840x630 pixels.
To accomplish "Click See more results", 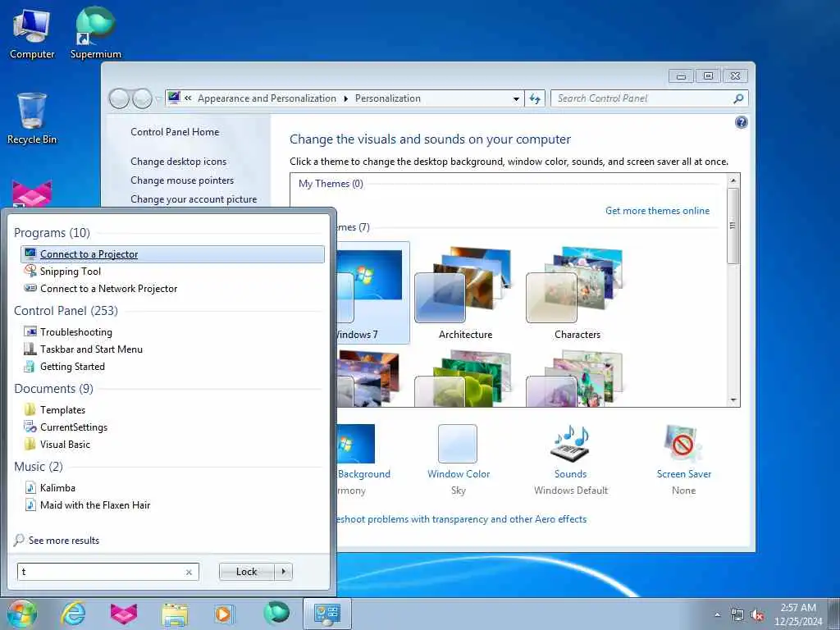I will click(57, 540).
